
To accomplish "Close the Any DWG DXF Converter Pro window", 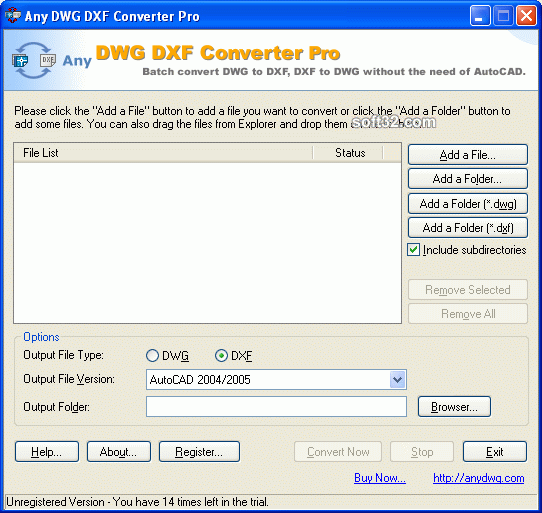I will [x=526, y=16].
